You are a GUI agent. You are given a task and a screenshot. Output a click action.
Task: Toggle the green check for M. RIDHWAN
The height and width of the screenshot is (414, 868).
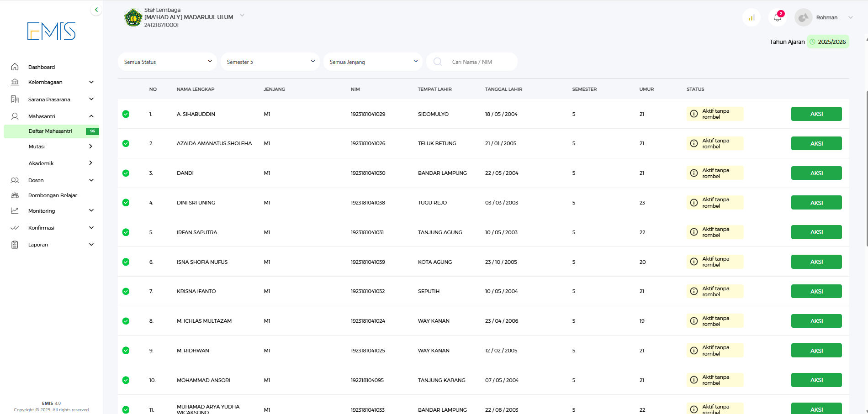pos(126,351)
